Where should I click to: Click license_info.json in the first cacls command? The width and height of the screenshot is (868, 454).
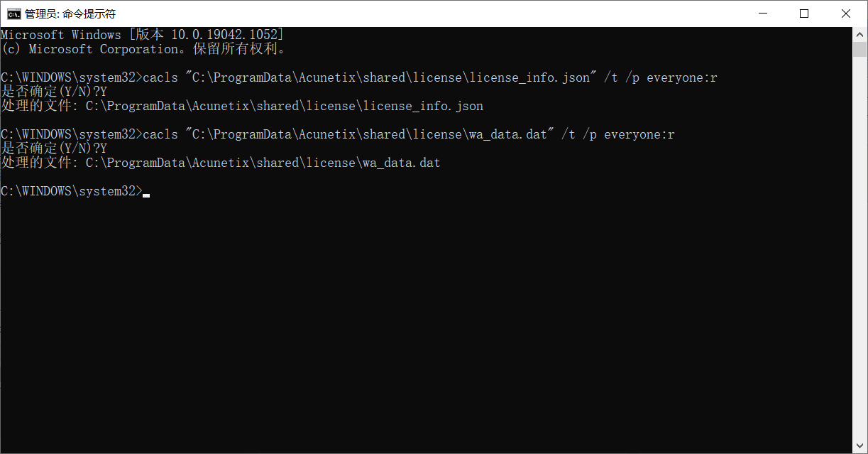(529, 77)
